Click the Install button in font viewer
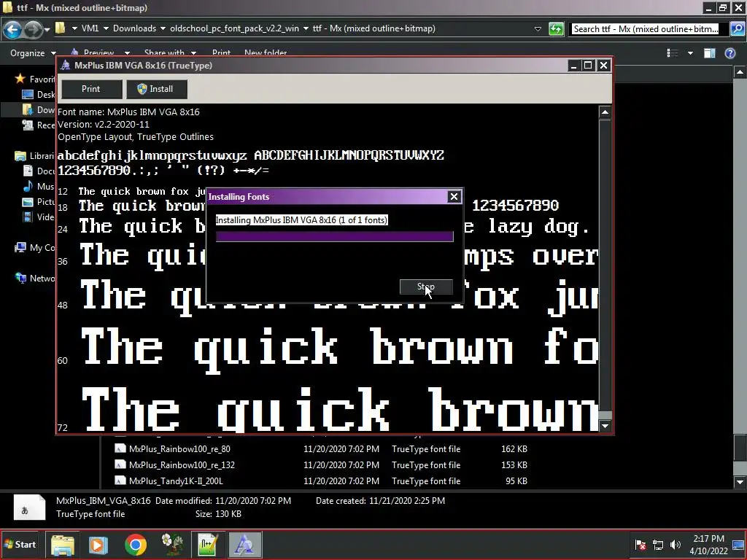 pyautogui.click(x=156, y=89)
